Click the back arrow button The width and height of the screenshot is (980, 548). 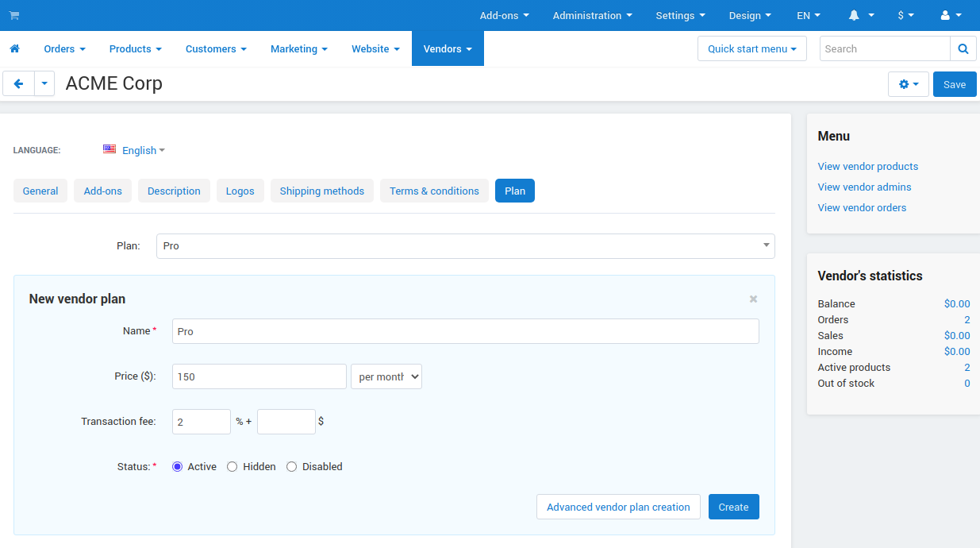(x=19, y=83)
